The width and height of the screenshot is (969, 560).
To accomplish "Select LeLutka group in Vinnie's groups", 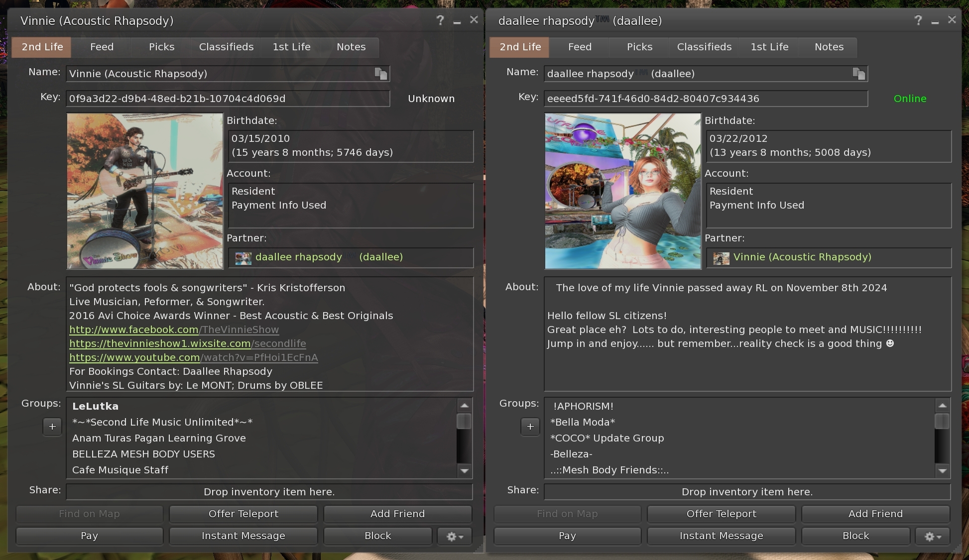I will [x=95, y=406].
